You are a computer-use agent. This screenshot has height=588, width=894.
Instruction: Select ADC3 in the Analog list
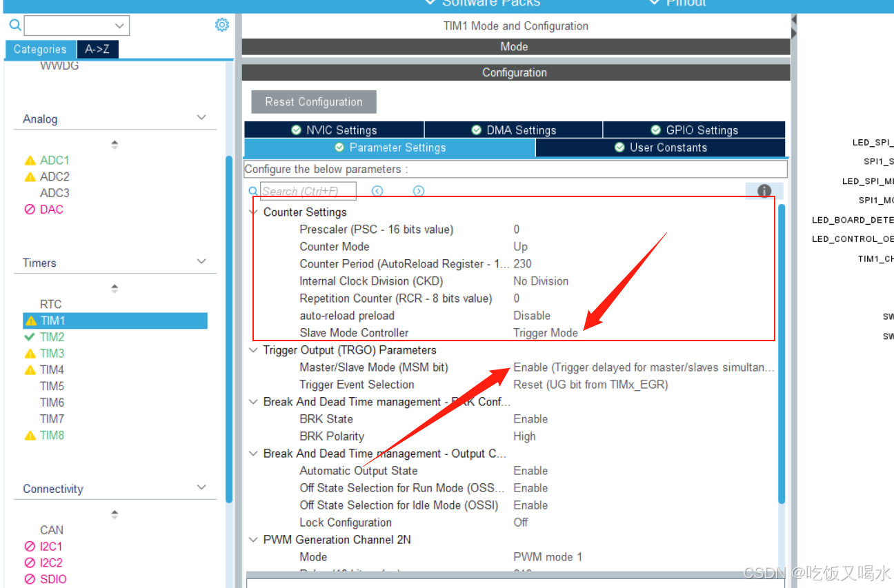coord(54,193)
